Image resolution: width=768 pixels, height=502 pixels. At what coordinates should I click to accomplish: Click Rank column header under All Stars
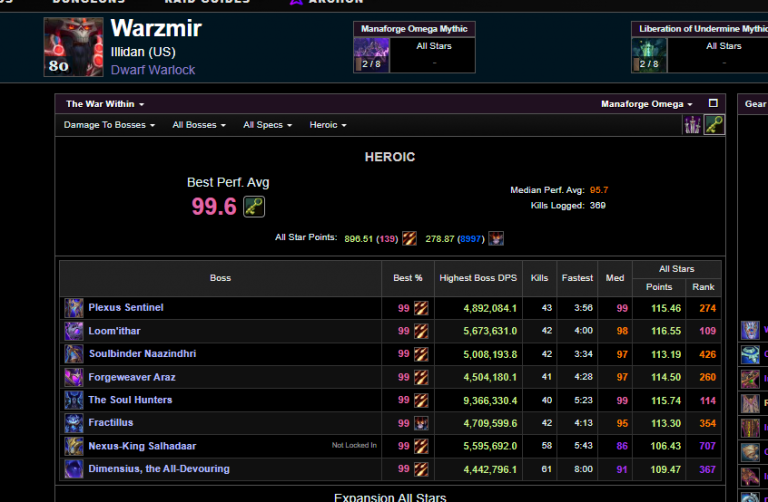tap(703, 287)
